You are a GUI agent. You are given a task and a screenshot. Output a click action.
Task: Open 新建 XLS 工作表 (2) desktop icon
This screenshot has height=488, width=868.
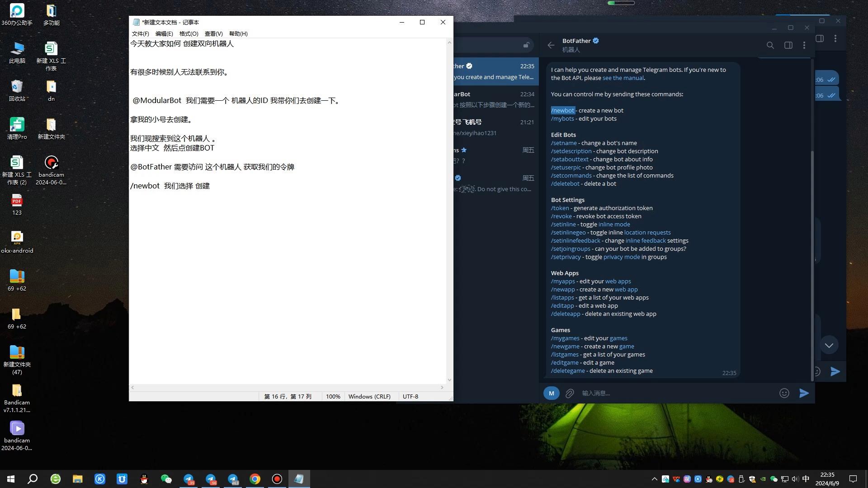(x=17, y=170)
